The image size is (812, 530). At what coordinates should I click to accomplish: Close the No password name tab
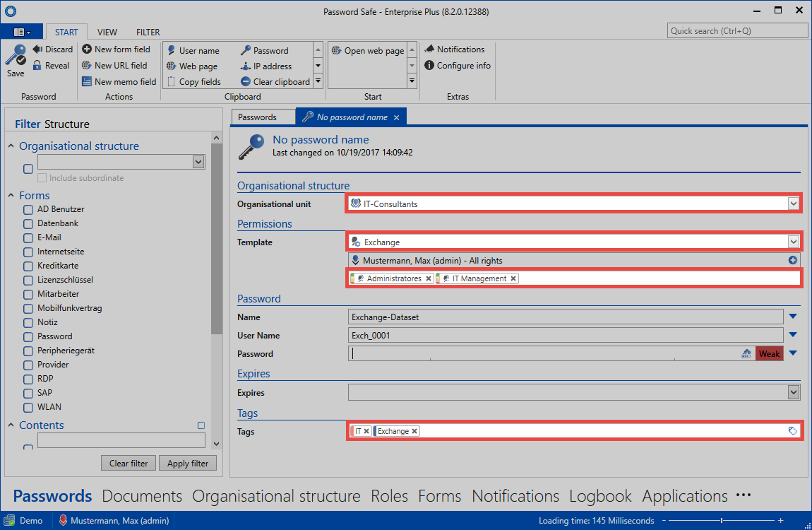(396, 117)
